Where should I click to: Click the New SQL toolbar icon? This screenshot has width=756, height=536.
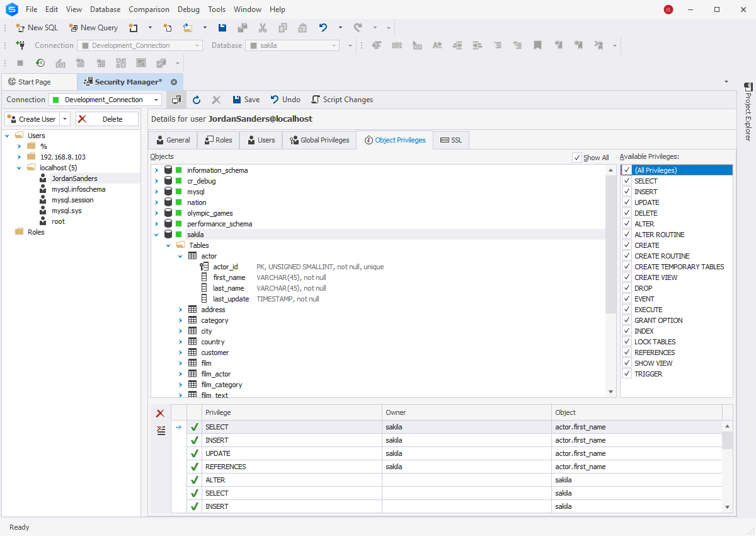[x=20, y=28]
